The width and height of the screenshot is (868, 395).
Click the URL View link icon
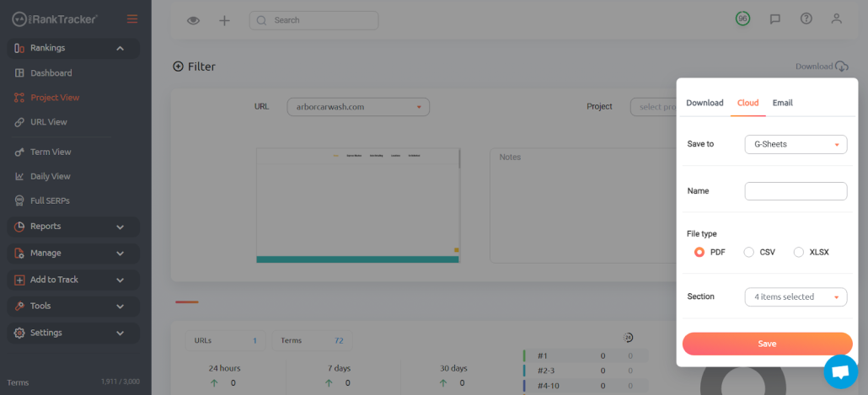(x=19, y=122)
